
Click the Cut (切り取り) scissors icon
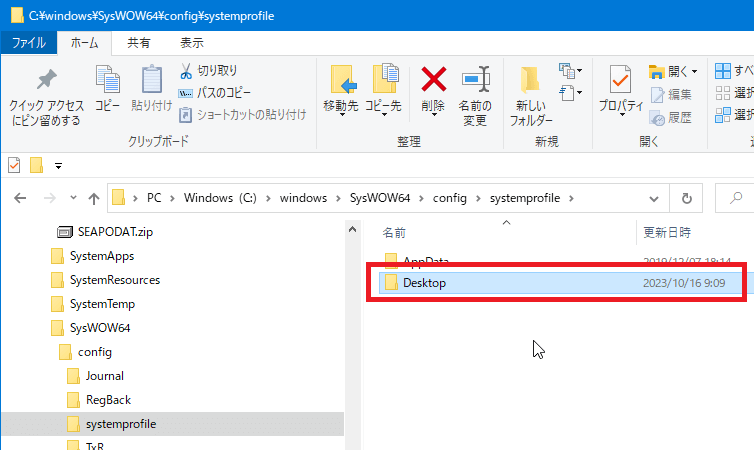pyautogui.click(x=187, y=71)
